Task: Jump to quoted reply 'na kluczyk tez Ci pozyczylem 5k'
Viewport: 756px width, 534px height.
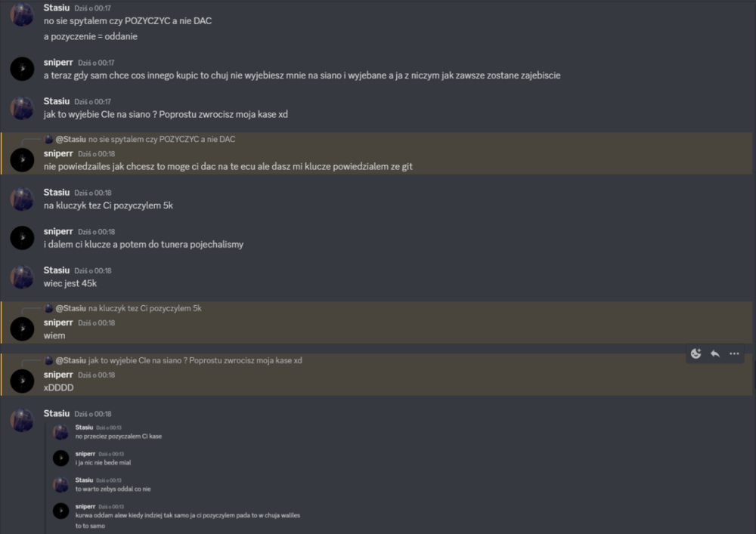Action: coord(144,308)
